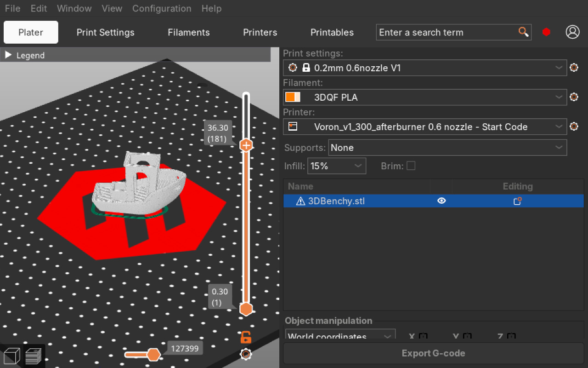Click the plus button atop the layer slider
Viewport: 588px width, 368px height.
tap(246, 144)
